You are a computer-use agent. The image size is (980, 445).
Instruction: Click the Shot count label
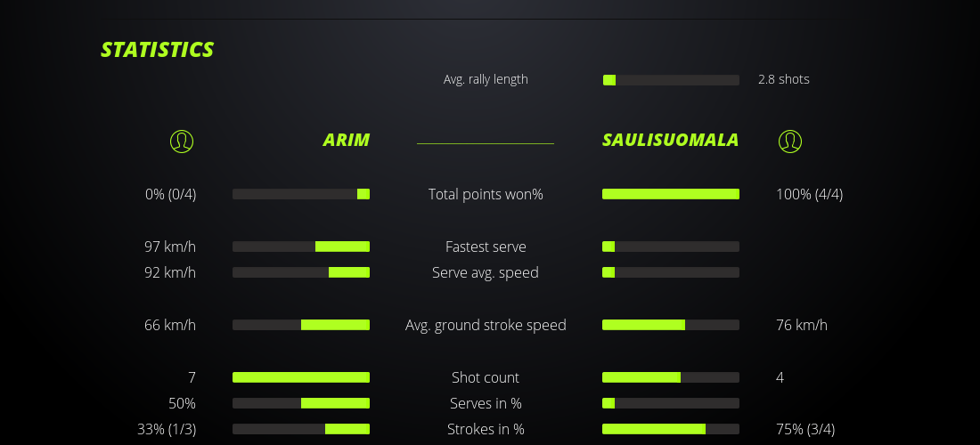(486, 377)
